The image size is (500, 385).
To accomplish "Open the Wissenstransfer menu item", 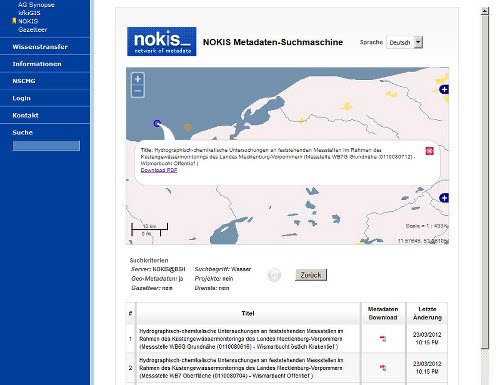I will pyautogui.click(x=40, y=47).
